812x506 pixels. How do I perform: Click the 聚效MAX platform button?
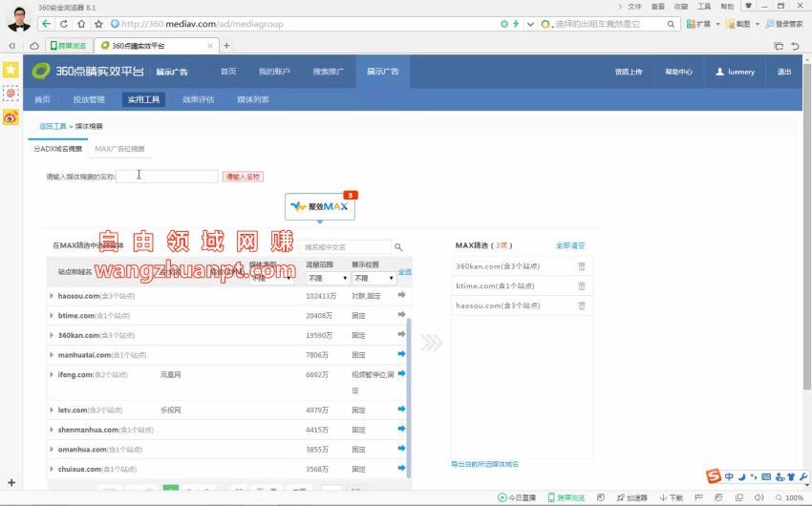[319, 206]
